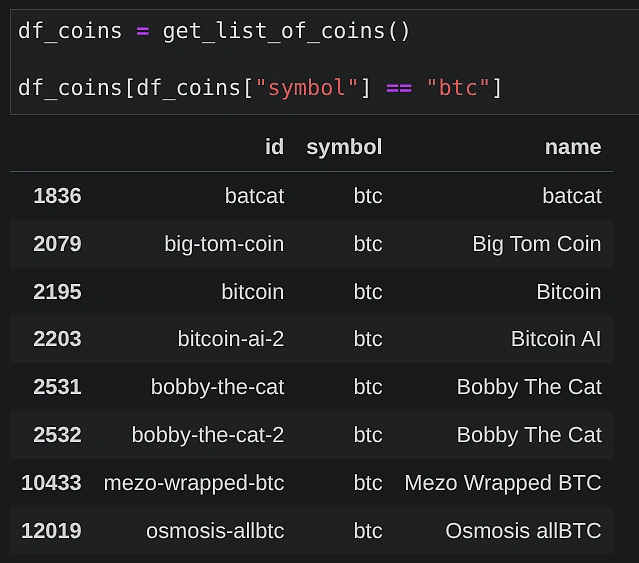Click the big-tom-coin id cell
The image size is (639, 563).
[224, 244]
